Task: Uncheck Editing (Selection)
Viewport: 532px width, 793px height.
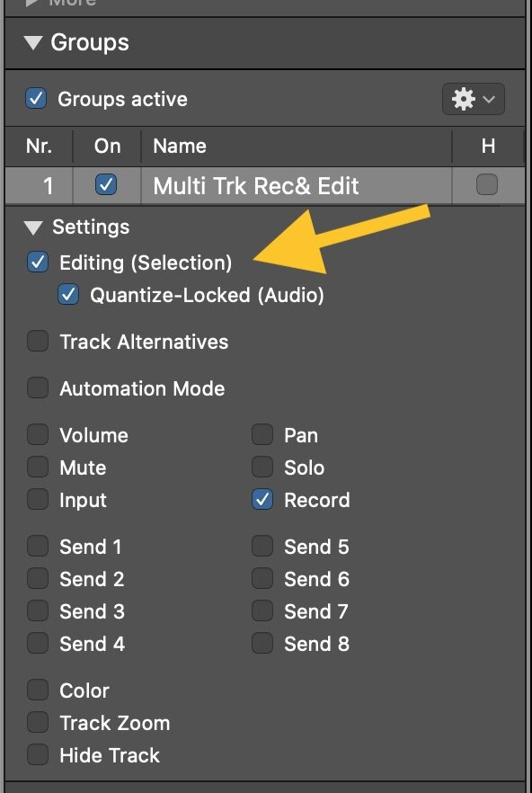Action: tap(38, 263)
